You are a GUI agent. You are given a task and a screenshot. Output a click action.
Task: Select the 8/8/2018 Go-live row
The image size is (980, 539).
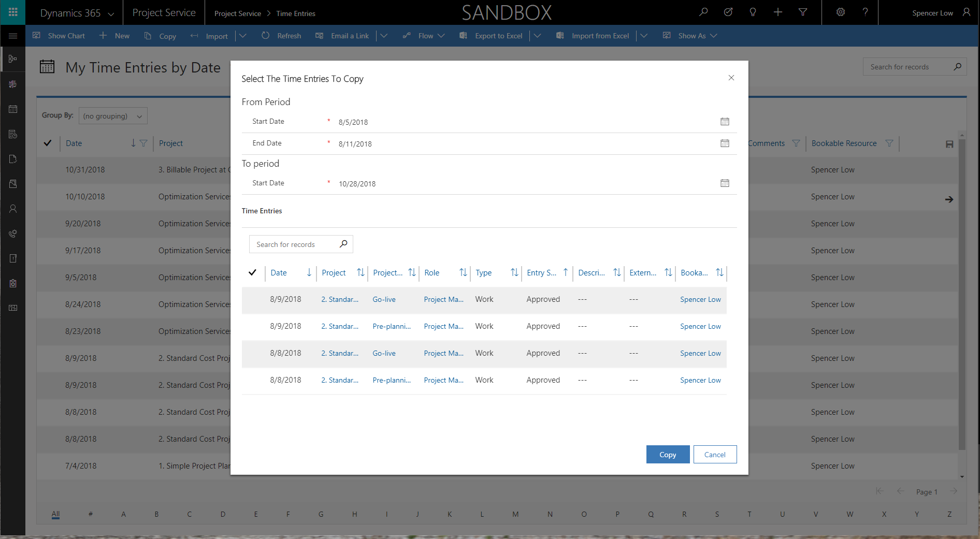pos(484,354)
